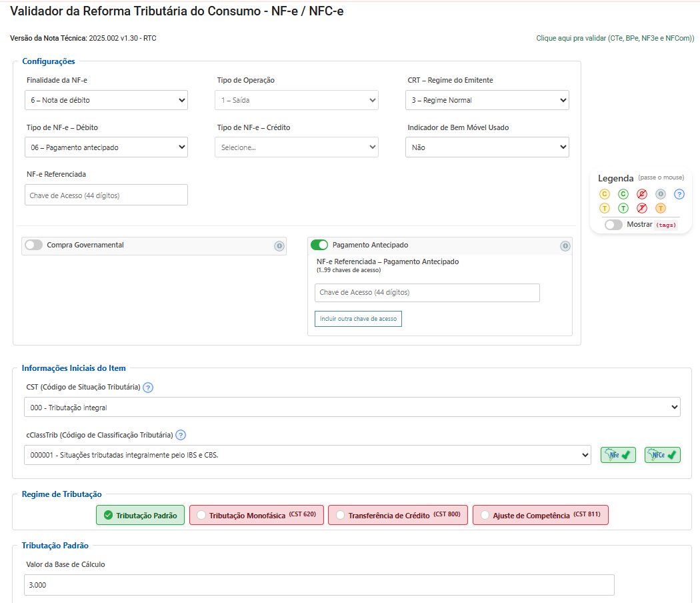
Task: Toggle the Mostrar tags switch
Action: click(x=613, y=225)
